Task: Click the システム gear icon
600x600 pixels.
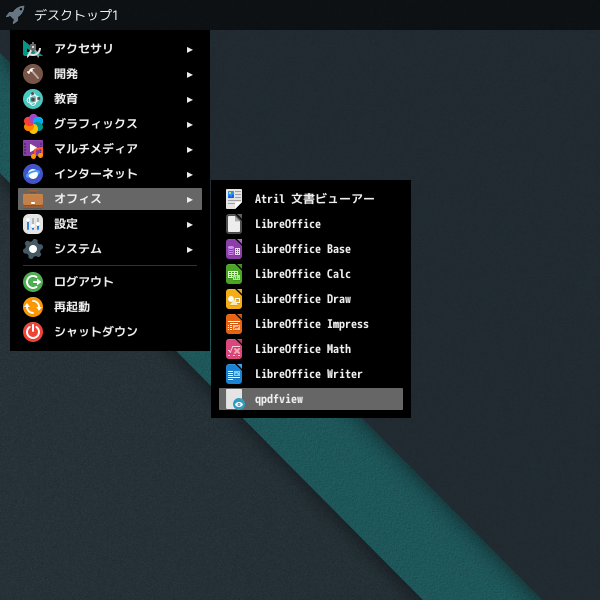Action: [x=33, y=249]
